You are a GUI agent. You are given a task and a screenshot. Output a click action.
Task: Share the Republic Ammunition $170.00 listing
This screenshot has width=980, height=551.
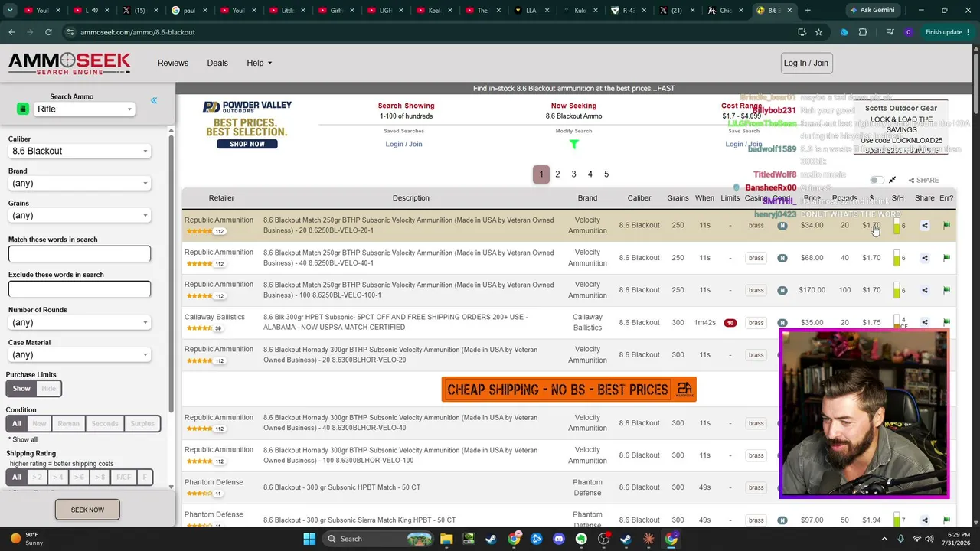[925, 290]
